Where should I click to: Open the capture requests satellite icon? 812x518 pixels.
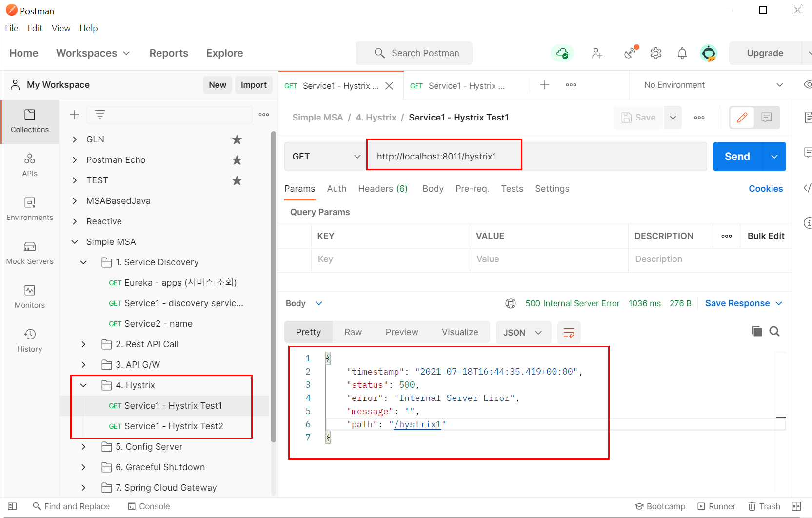coord(631,53)
